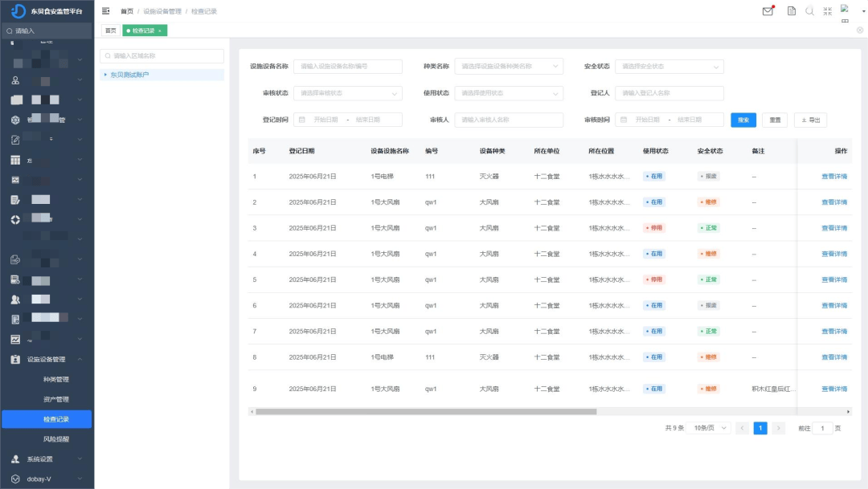Viewport: 868px width, 489px height.
Task: Open the mail notifications envelope icon
Action: 768,11
